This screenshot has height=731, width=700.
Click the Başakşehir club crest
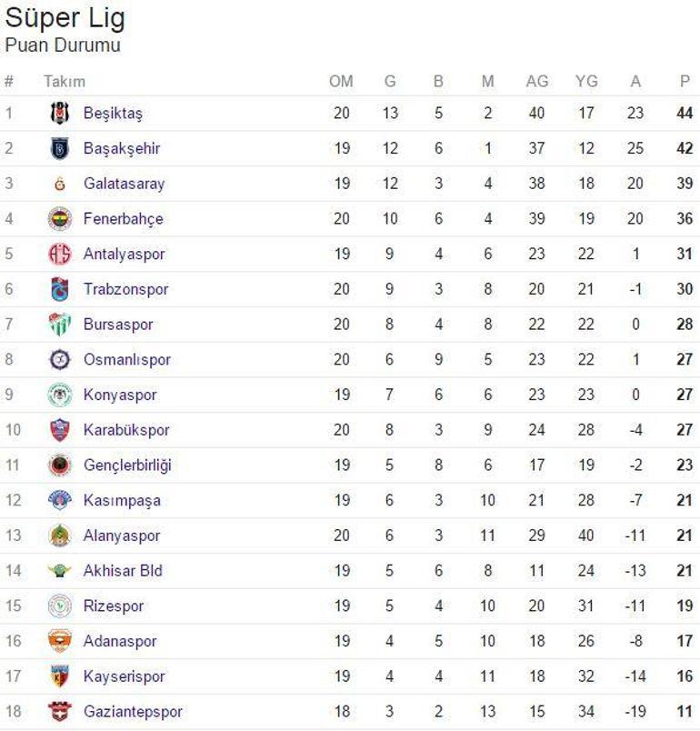[x=59, y=148]
